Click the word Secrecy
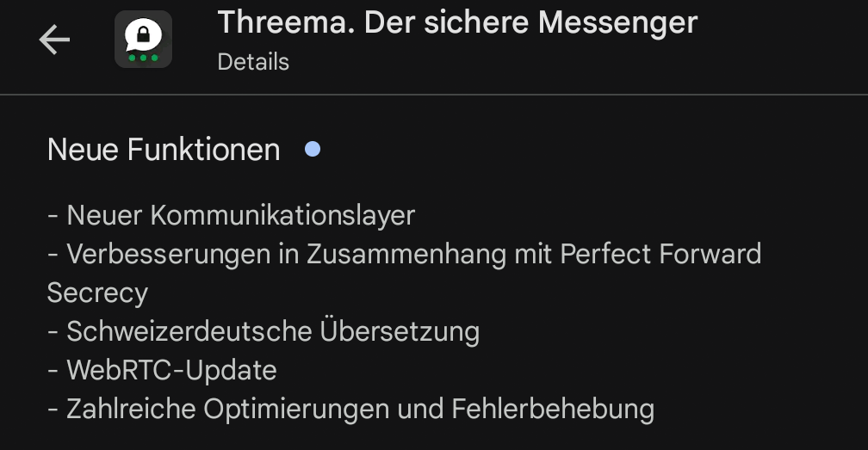Screen dimensions: 868x450 pos(97,293)
